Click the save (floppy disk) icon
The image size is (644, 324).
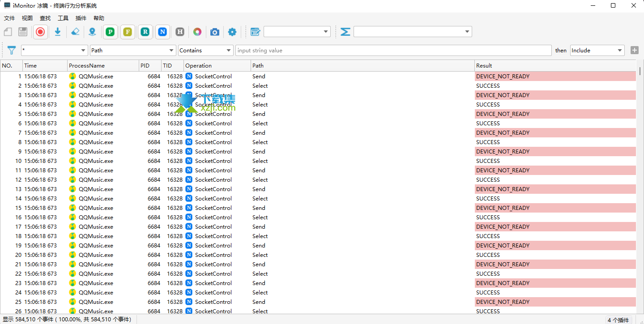[x=23, y=32]
